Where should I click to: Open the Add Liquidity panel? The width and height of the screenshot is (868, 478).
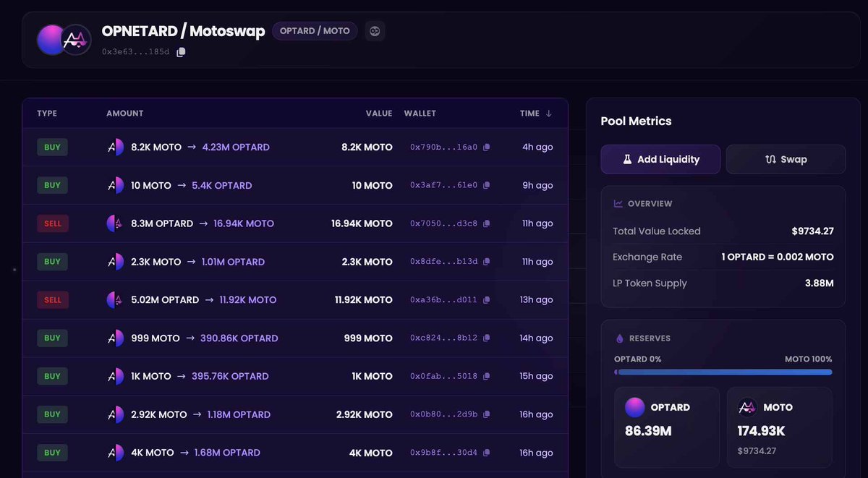(x=660, y=159)
